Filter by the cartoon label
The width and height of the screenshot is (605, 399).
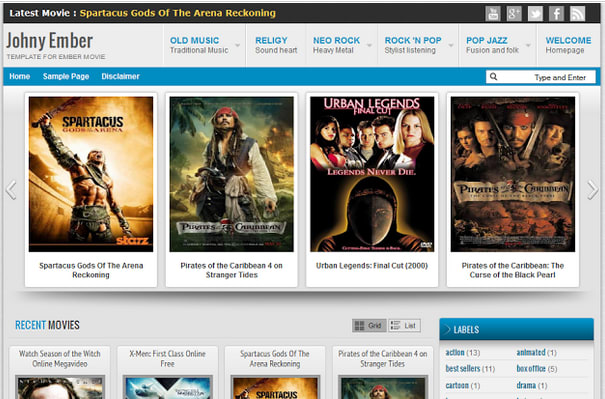457,385
